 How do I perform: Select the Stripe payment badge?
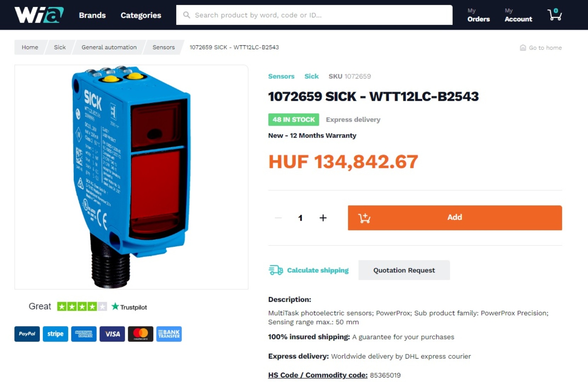point(56,334)
